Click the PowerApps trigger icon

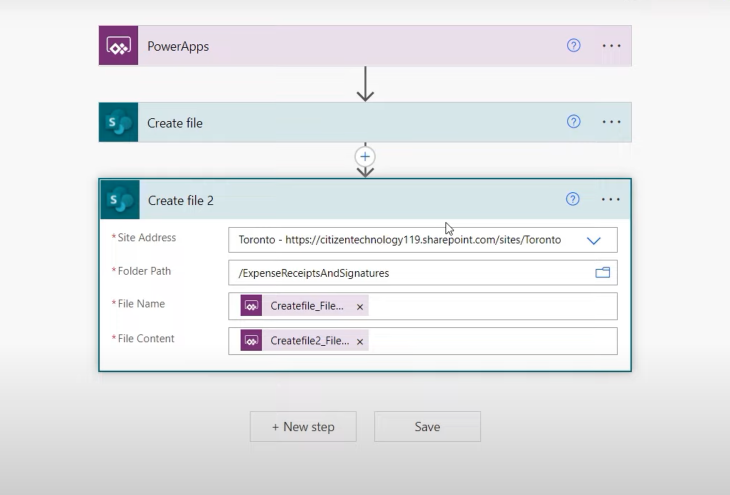pyautogui.click(x=118, y=46)
